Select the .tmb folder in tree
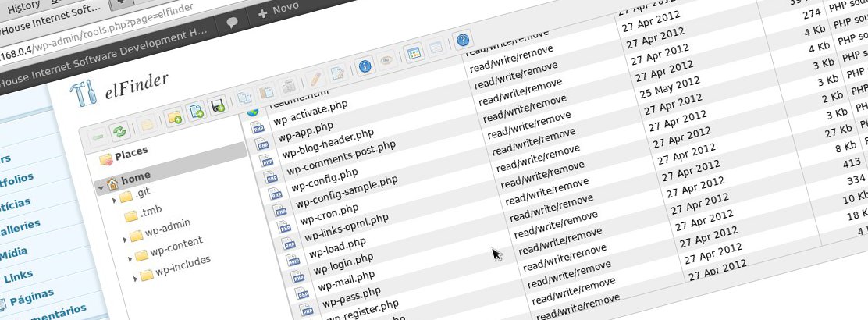 tap(149, 212)
